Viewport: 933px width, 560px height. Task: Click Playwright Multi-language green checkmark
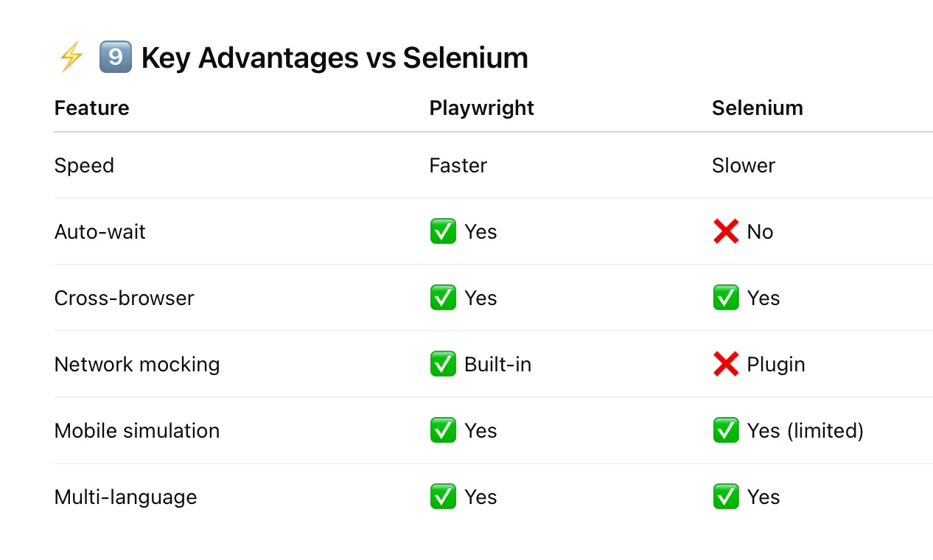coord(443,497)
